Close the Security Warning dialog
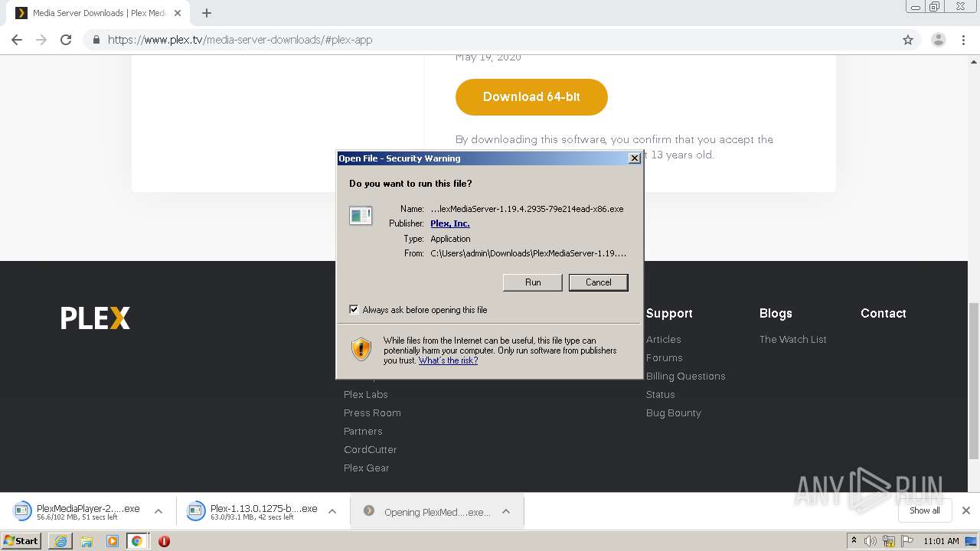 click(634, 158)
